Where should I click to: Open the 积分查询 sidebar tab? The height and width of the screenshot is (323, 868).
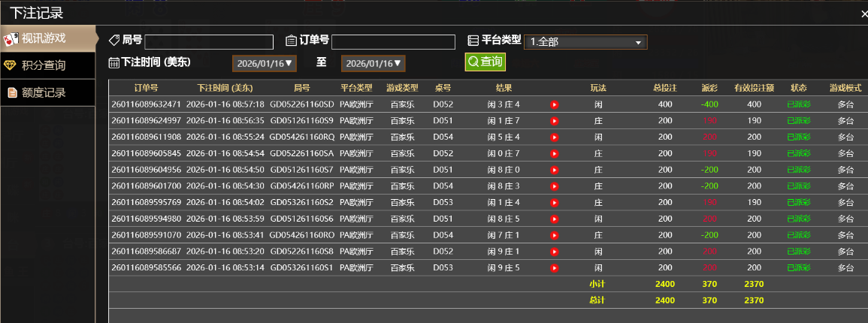pos(47,65)
